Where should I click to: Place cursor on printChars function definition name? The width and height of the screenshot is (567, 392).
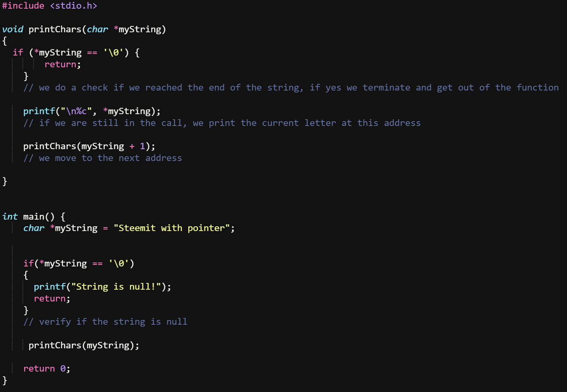55,30
